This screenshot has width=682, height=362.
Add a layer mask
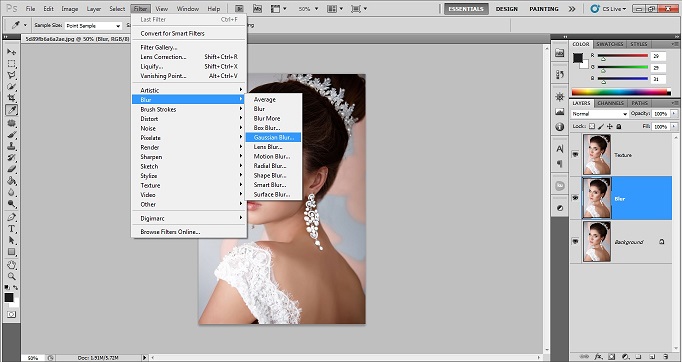tap(612, 357)
